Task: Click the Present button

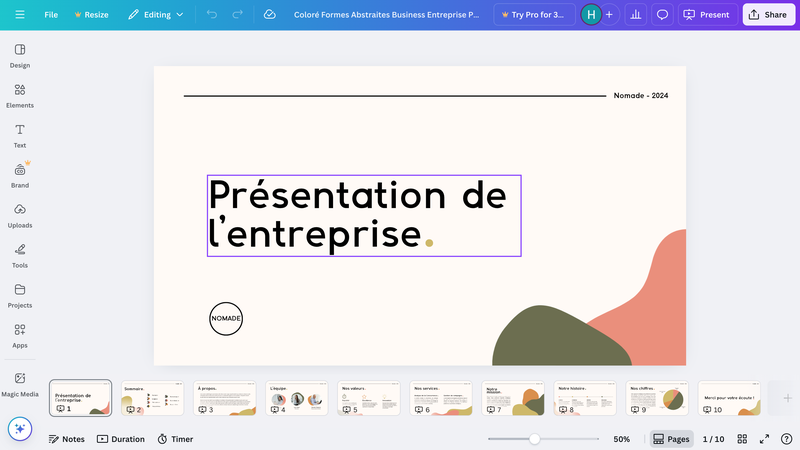Action: pyautogui.click(x=708, y=15)
